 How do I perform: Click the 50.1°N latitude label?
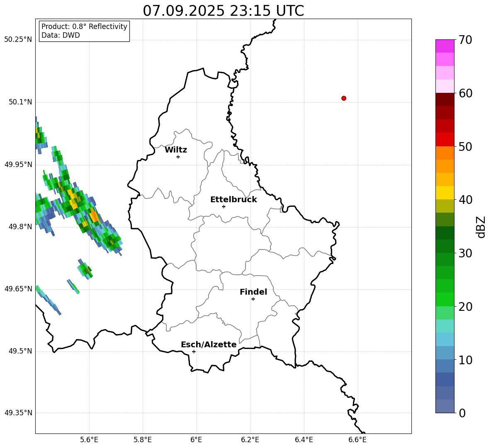(20, 102)
